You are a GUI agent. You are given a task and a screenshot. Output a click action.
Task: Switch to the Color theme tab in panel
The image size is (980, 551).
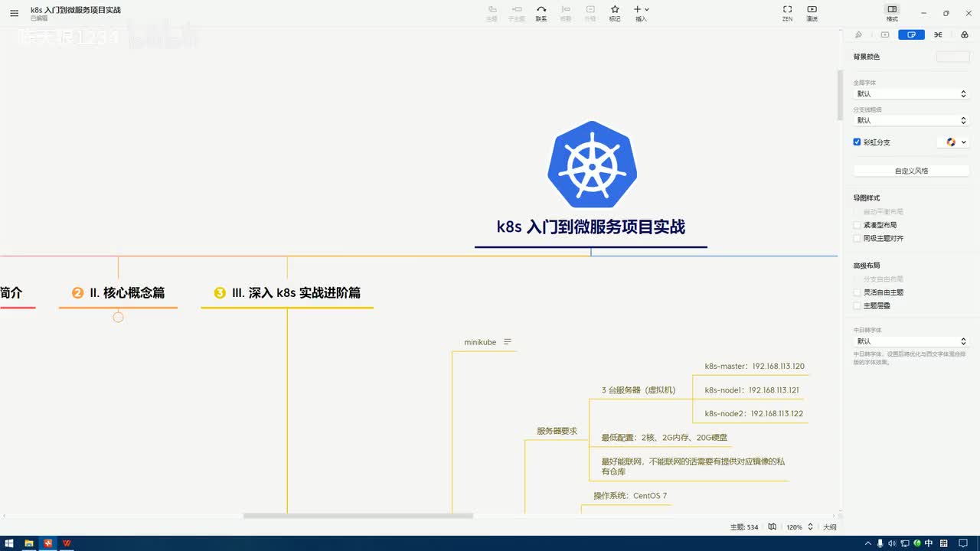[x=964, y=34]
